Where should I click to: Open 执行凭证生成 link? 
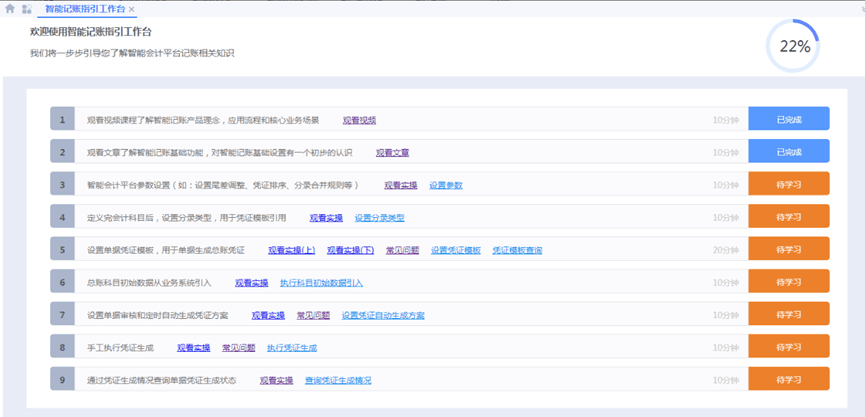292,348
